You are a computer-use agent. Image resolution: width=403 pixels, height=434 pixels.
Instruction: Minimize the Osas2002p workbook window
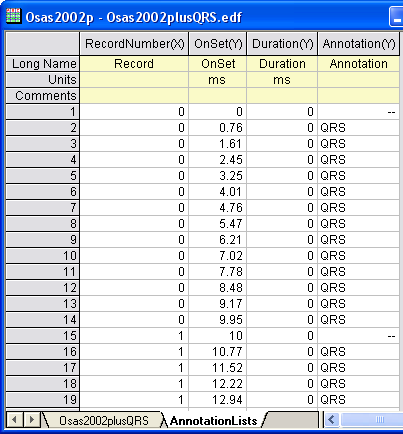tap(396, 17)
